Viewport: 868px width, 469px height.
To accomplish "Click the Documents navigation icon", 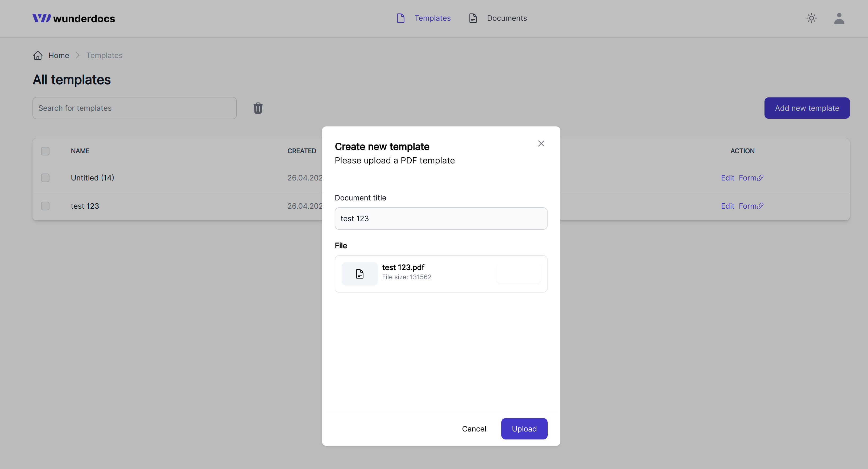I will click(473, 18).
